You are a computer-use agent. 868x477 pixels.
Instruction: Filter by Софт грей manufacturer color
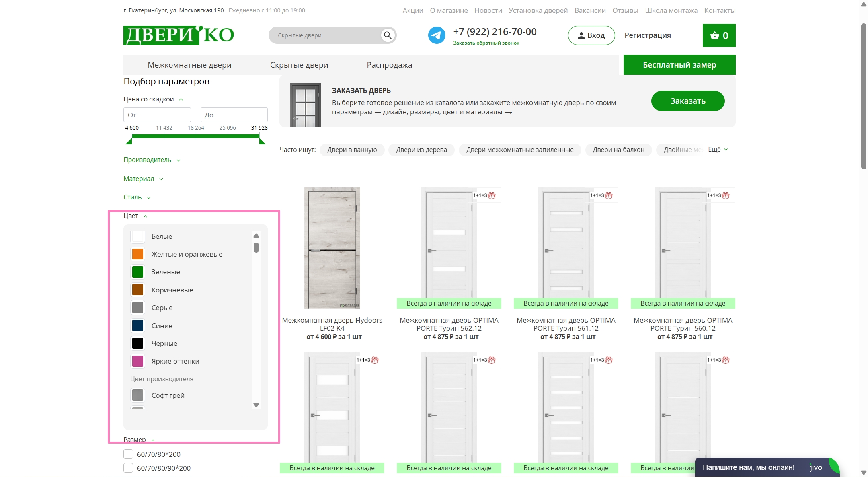click(x=137, y=395)
